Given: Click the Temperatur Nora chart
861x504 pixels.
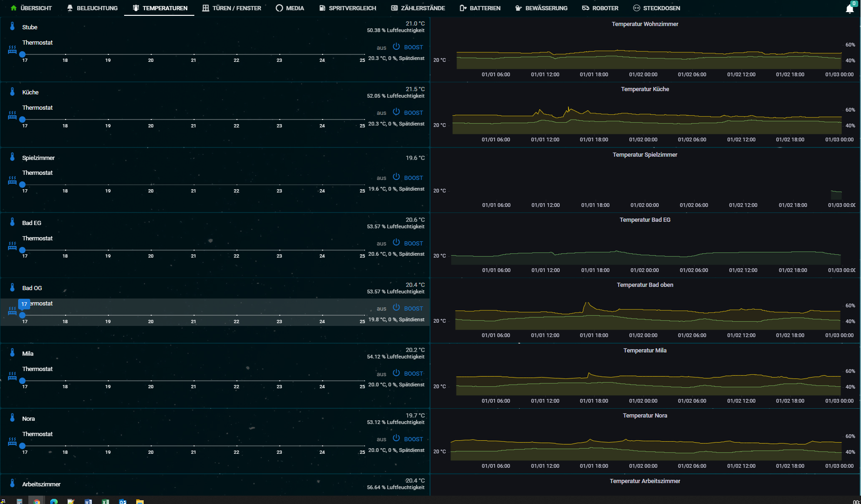Looking at the screenshot, I should [645, 441].
